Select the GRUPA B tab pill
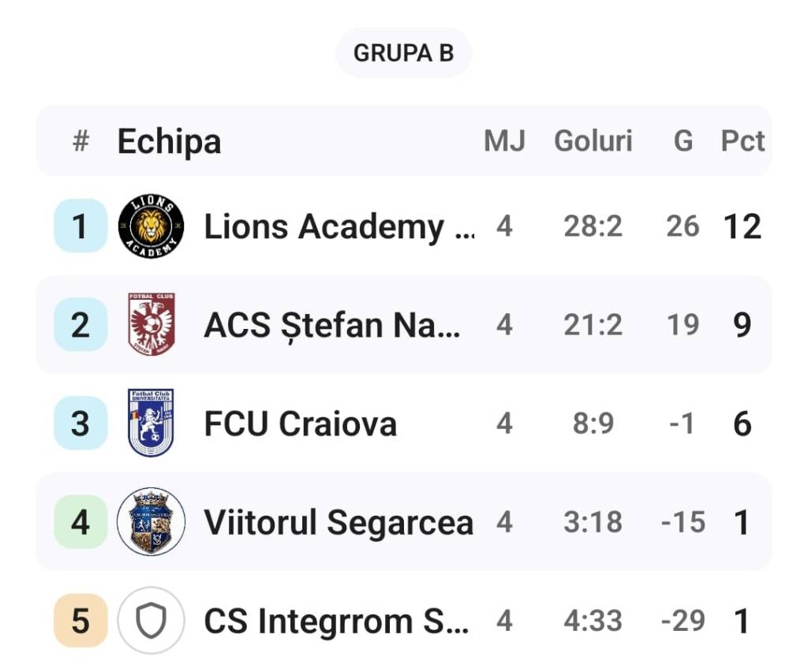This screenshot has width=808, height=672. point(403,53)
